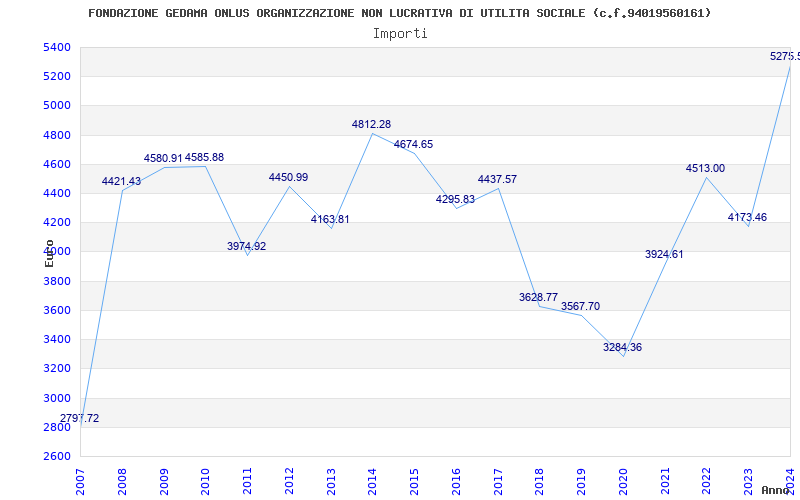This screenshot has height=500, width=800.
Task: Select the data label 3567.70
Action: tap(581, 306)
